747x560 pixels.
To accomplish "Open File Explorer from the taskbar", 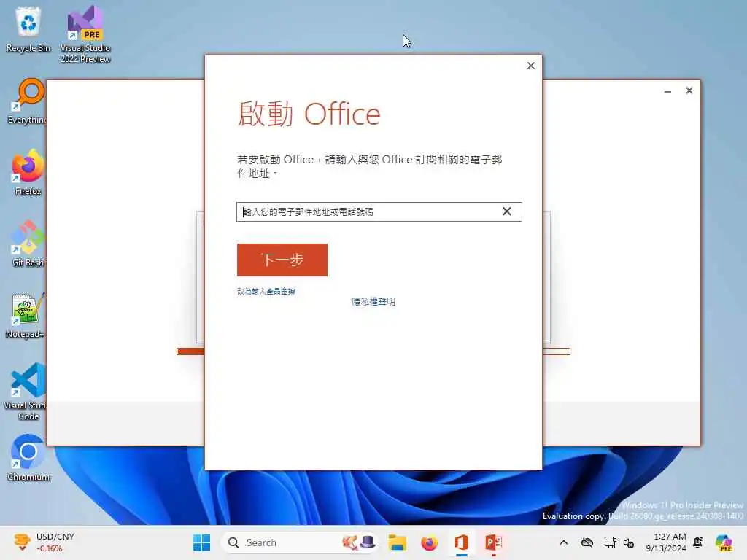I will (397, 542).
